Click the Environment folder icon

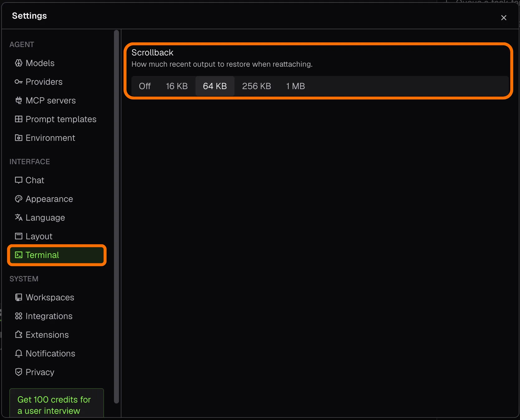click(19, 138)
